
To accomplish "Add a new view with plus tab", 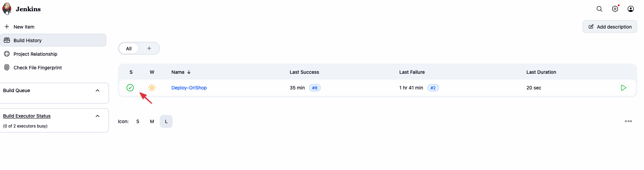I will 149,48.
